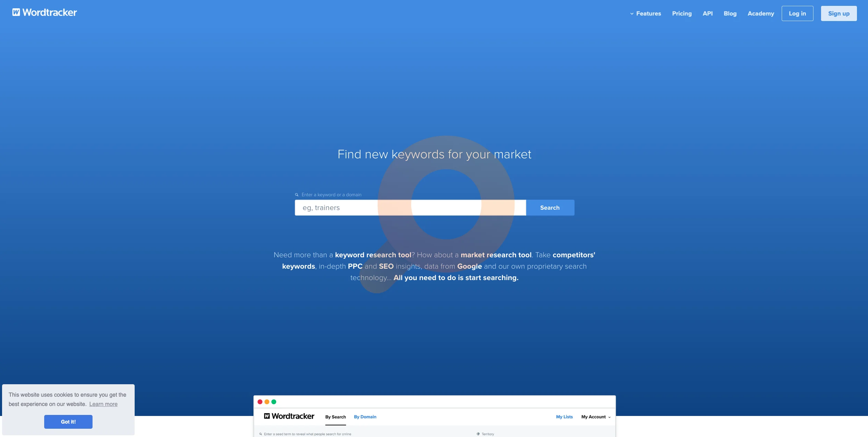The width and height of the screenshot is (868, 437).
Task: Click the Sign up button
Action: coord(838,13)
